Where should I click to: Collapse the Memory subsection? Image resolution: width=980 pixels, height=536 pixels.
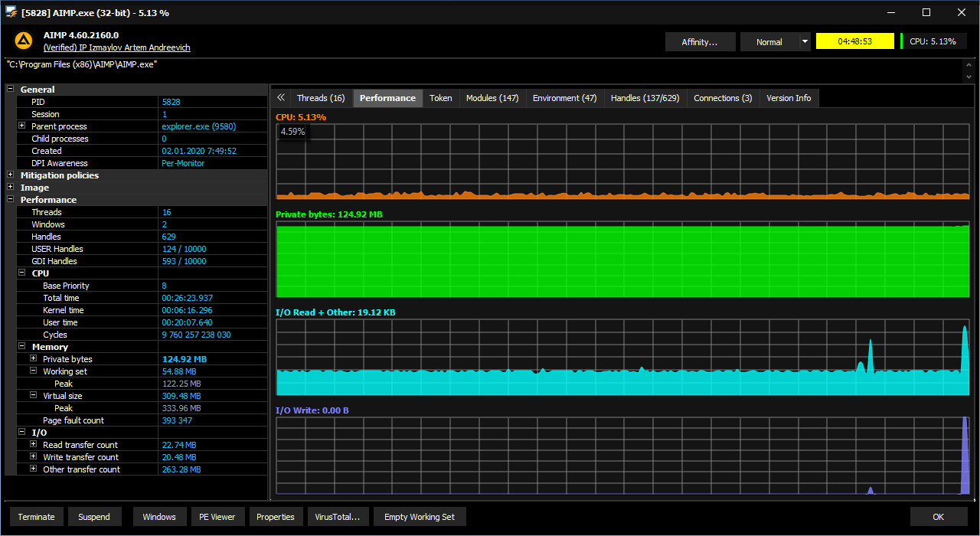[22, 346]
